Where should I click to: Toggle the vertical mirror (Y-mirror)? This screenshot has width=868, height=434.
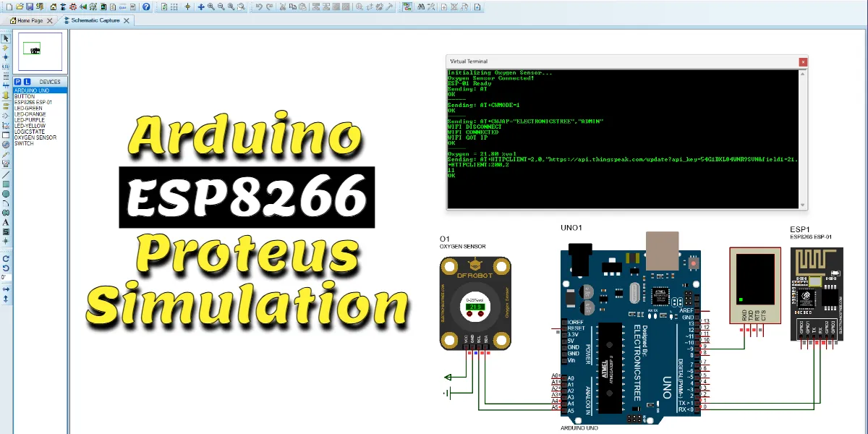6,298
